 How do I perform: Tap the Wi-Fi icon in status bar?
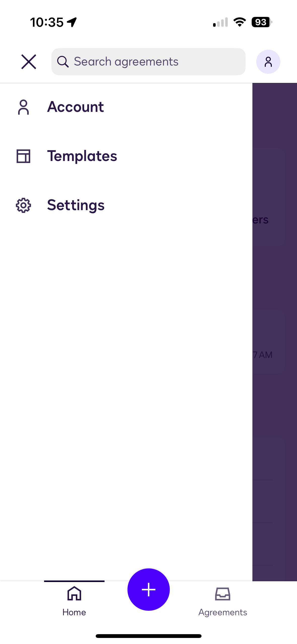(240, 22)
